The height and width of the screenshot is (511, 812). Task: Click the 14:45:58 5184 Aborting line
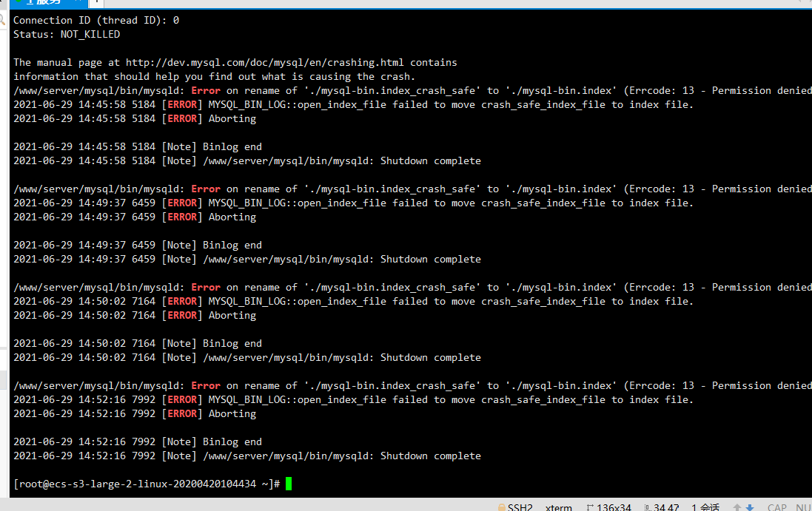(135, 118)
